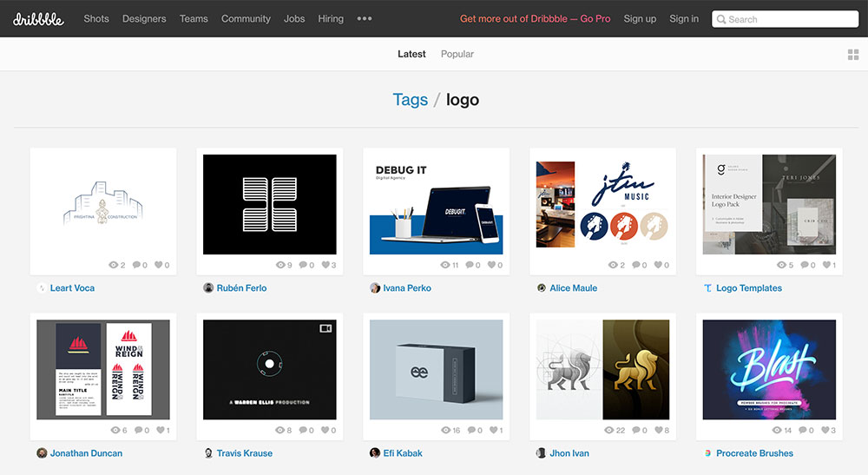Click the Rubén Ferlo designer link

(x=241, y=288)
